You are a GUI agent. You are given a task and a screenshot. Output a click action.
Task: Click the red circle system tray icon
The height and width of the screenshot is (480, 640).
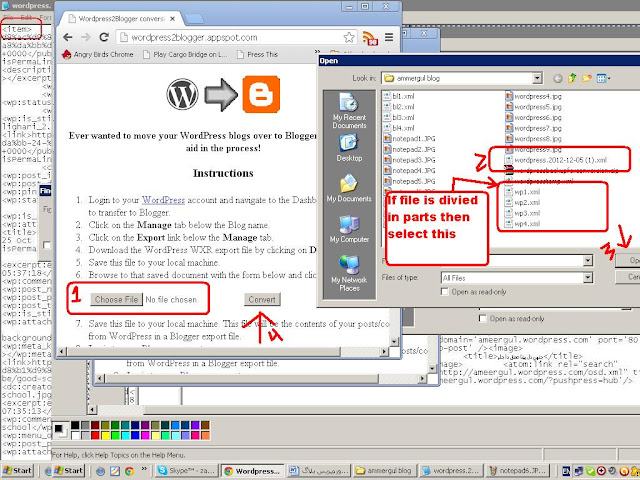coord(601,471)
